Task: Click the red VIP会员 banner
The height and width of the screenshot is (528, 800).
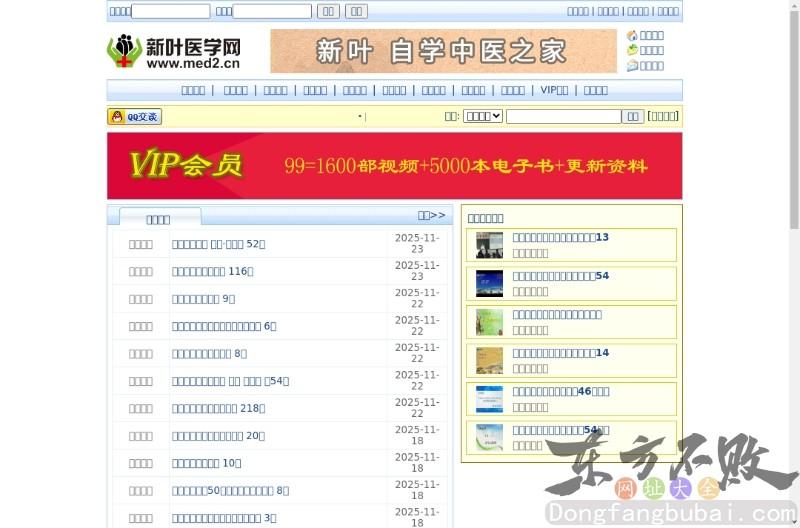Action: pos(394,166)
